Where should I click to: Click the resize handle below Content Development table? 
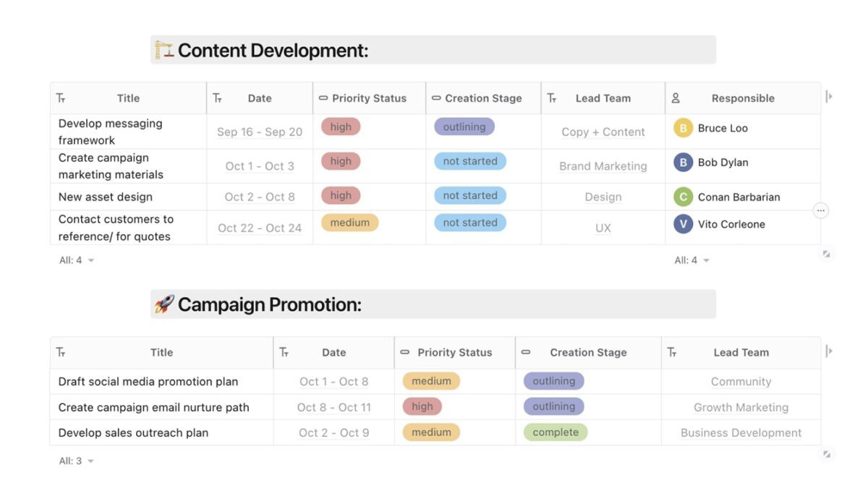click(827, 254)
